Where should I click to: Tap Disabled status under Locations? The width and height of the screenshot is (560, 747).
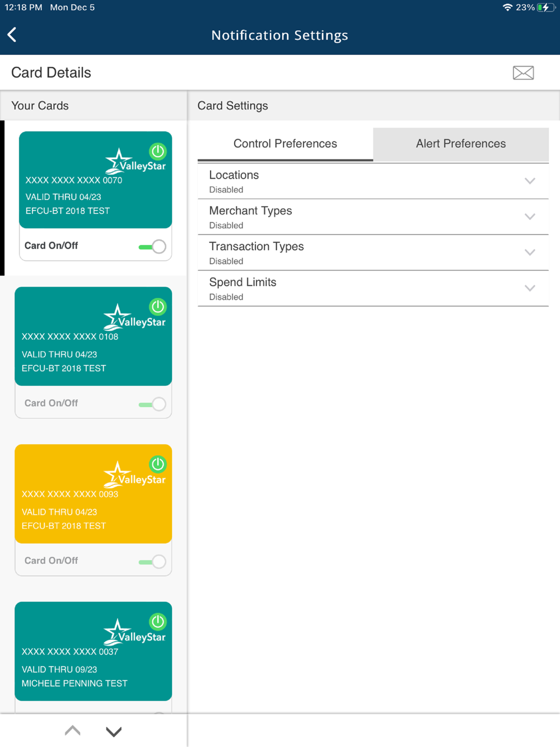[x=226, y=190]
